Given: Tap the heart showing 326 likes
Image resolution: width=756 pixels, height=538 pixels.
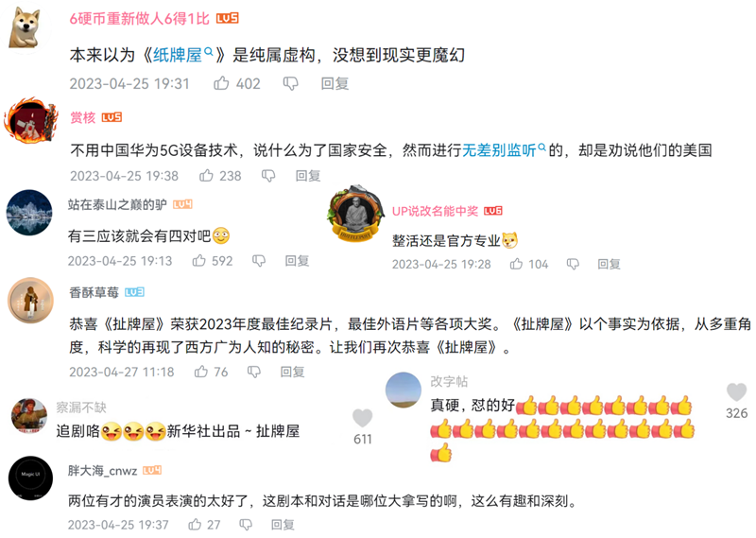Looking at the screenshot, I should [x=736, y=391].
